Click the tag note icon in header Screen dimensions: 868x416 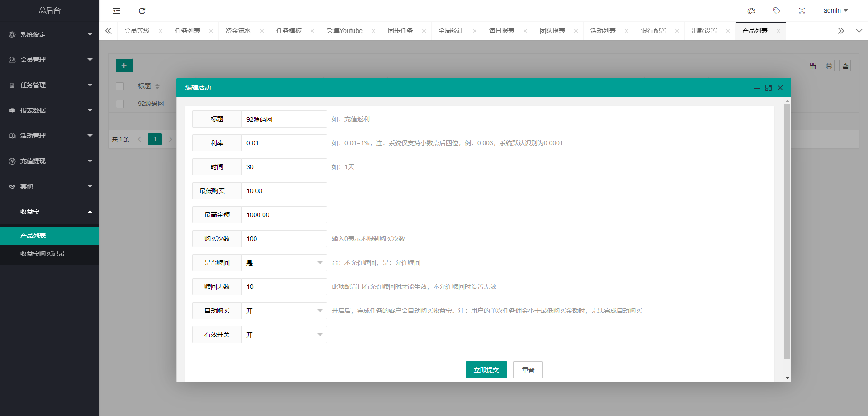tap(777, 11)
